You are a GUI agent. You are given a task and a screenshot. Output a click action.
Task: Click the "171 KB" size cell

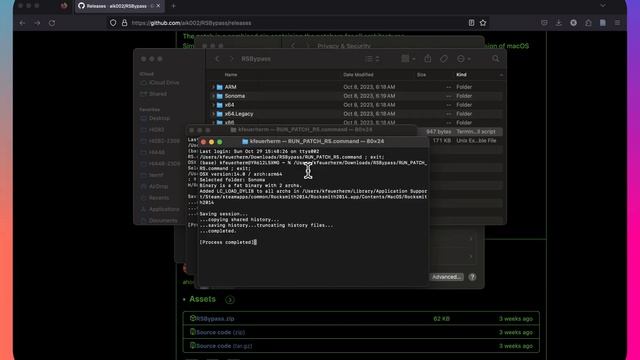point(442,141)
